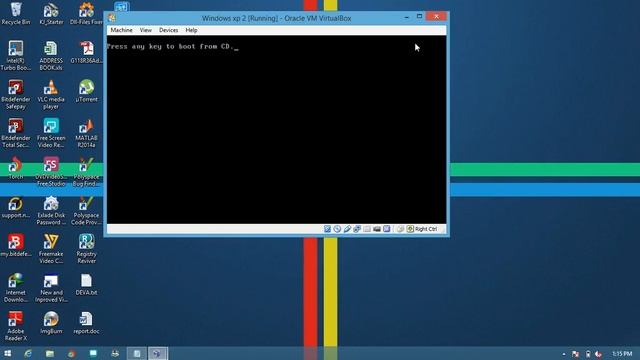Image resolution: width=640 pixels, height=360 pixels.
Task: Open the Machine menu in VirtualBox
Action: (x=121, y=30)
